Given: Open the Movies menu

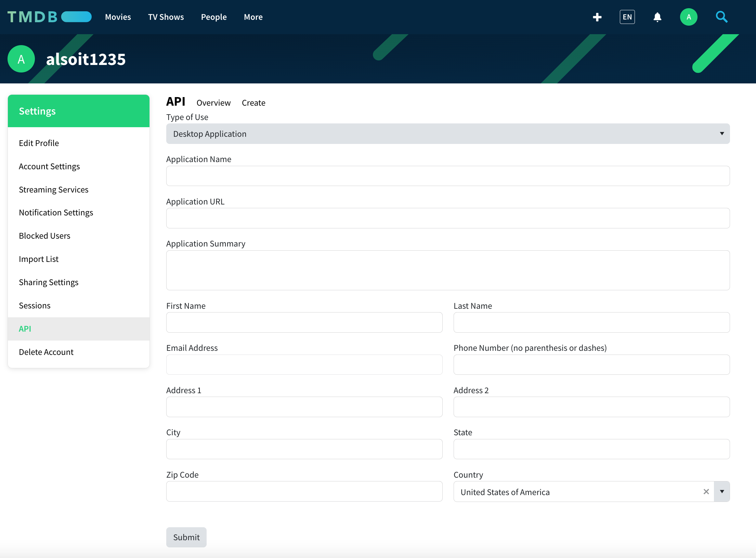Looking at the screenshot, I should (118, 17).
